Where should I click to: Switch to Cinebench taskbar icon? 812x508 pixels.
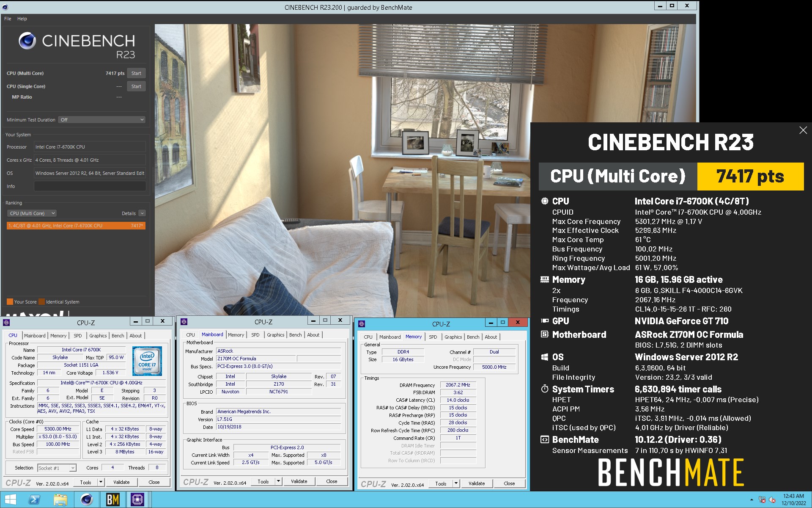[x=87, y=500]
